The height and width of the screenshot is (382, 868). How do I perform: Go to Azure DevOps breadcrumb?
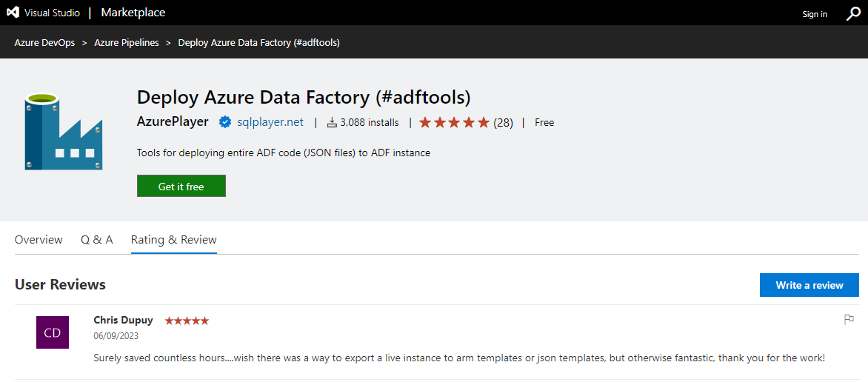(x=45, y=43)
